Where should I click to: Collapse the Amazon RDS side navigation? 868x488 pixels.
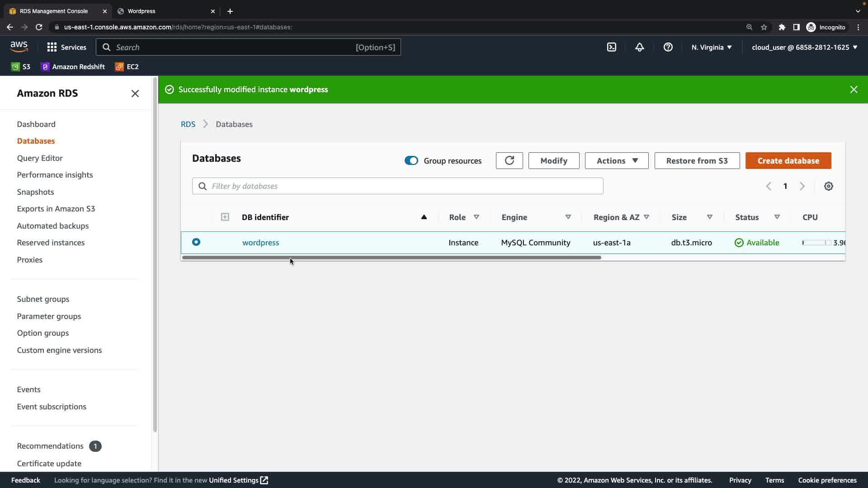[135, 94]
